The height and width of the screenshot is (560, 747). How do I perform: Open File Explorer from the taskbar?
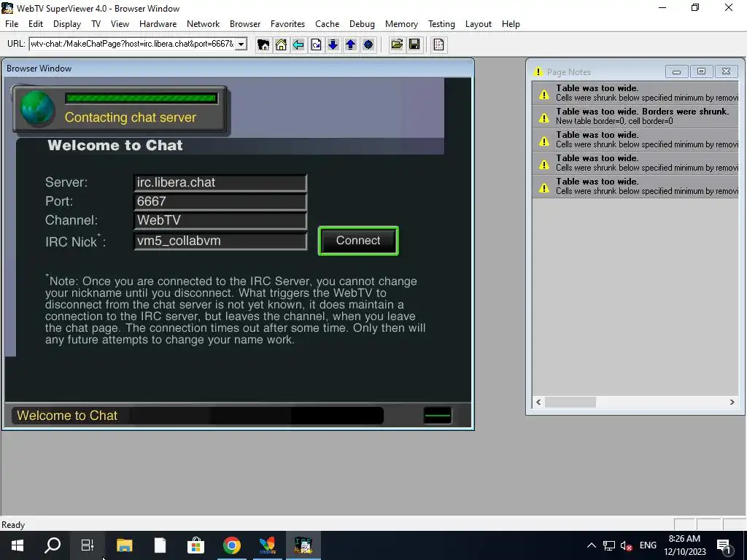[124, 545]
